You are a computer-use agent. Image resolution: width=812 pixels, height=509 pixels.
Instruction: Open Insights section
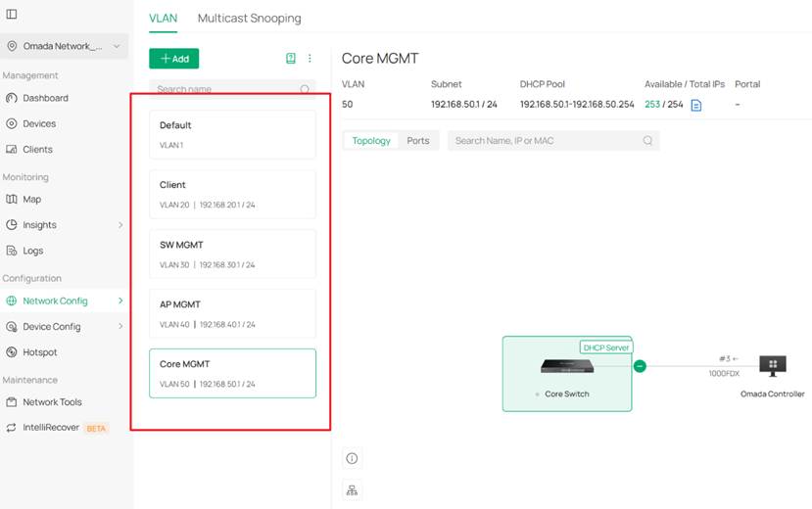[x=39, y=225]
